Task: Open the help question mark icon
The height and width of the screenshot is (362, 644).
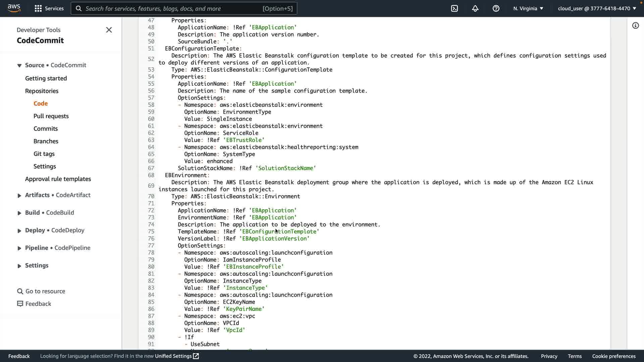Action: coord(496,8)
